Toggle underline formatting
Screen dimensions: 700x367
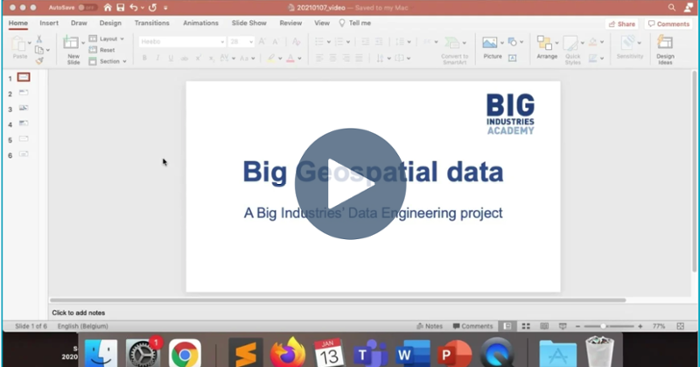(x=171, y=58)
